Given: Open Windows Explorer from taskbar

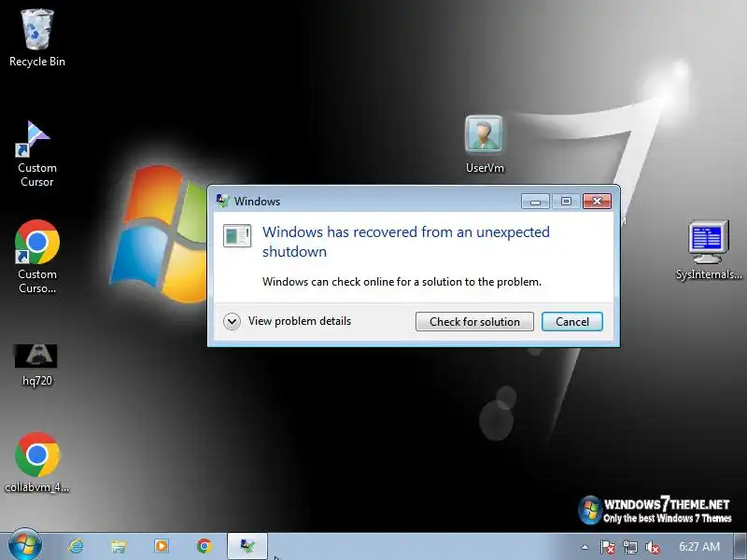Looking at the screenshot, I should coord(119,546).
